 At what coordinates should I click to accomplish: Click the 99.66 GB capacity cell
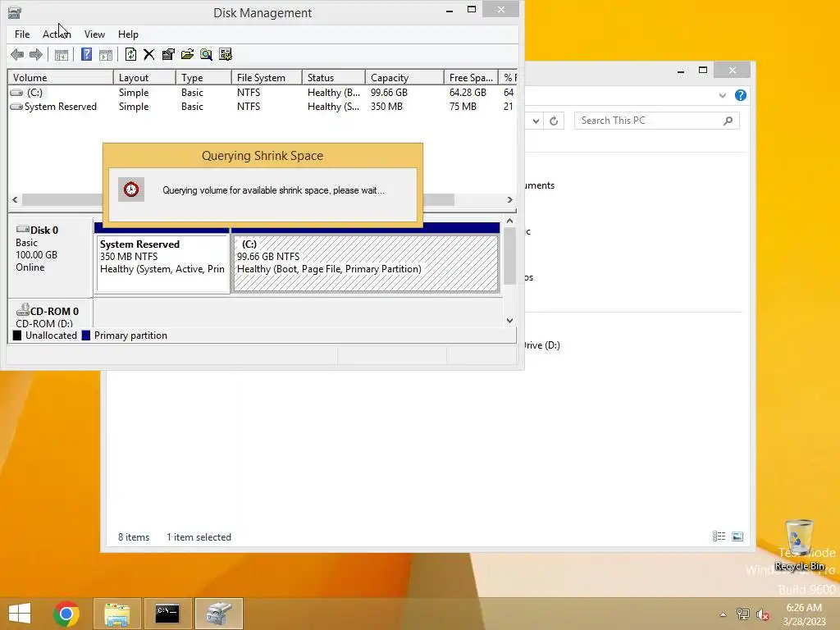389,93
